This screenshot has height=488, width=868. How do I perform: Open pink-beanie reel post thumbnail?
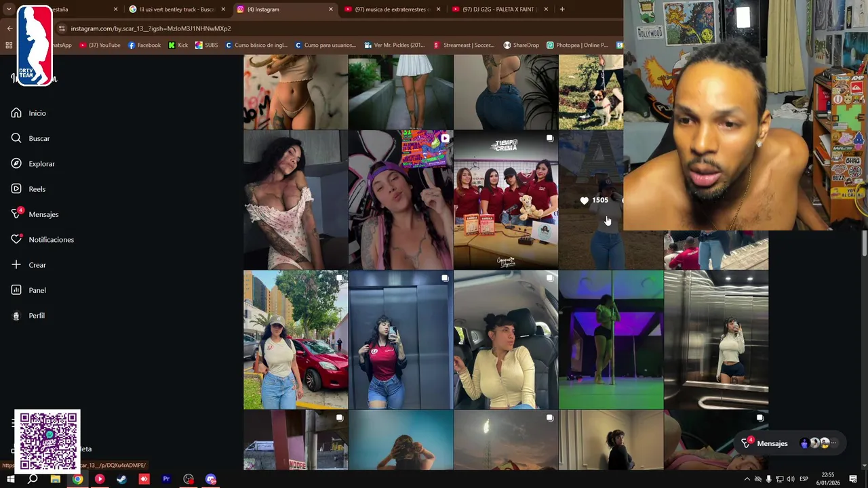[401, 200]
